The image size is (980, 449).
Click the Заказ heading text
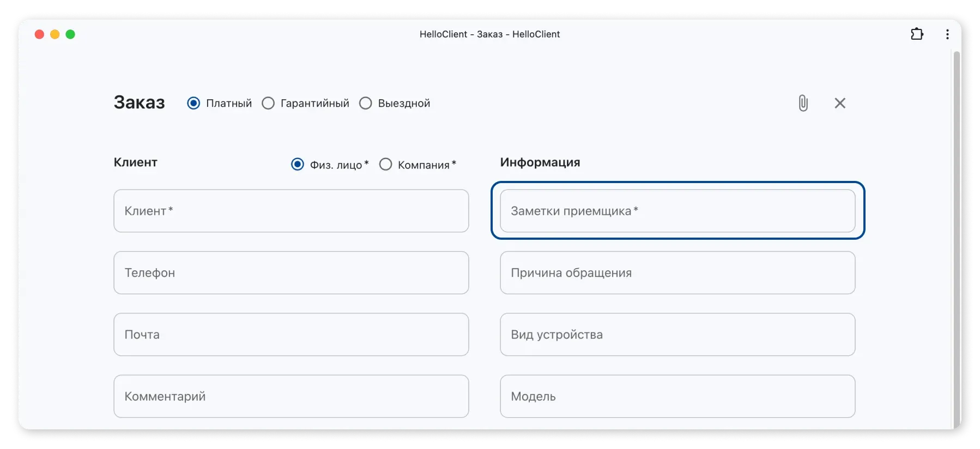pos(139,102)
